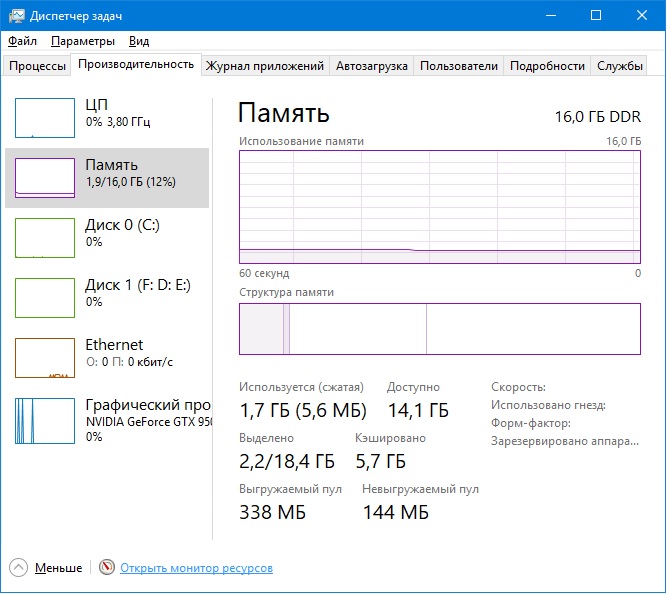Open Диск 0 (C:) performance graph
Screen dimensions: 667x594
click(x=45, y=237)
